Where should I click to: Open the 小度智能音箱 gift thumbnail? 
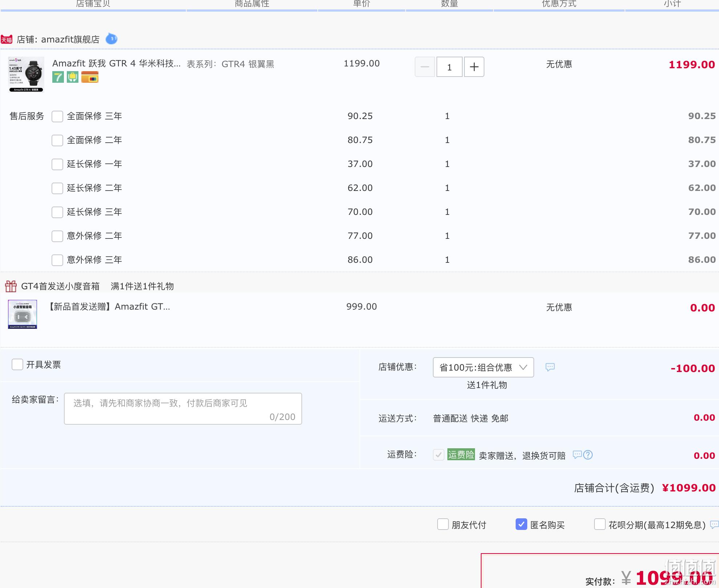pos(23,314)
